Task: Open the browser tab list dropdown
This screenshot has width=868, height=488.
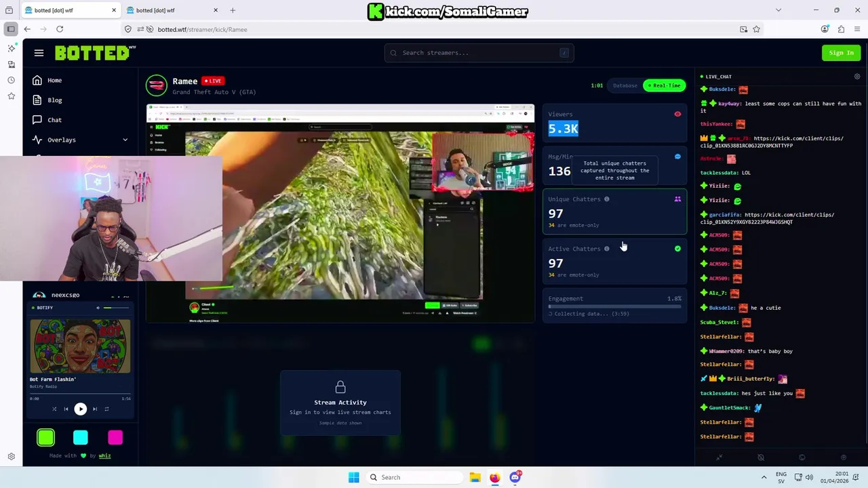Action: coord(778,10)
